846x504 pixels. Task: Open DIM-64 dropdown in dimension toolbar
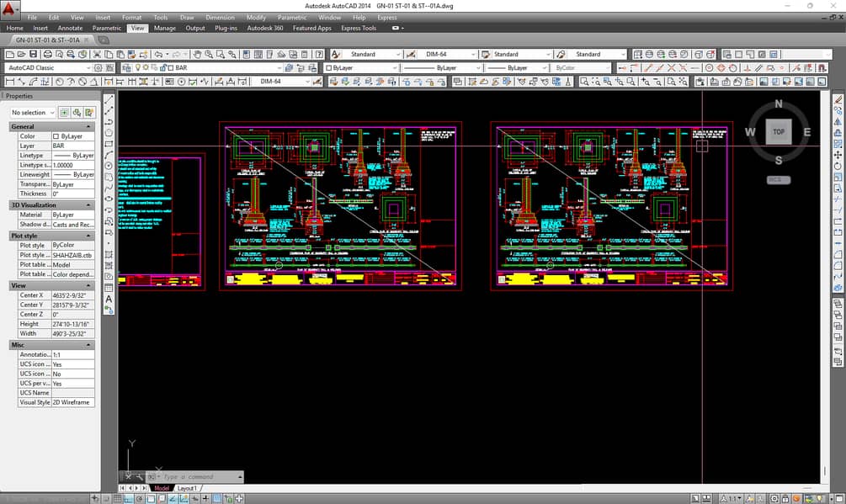pyautogui.click(x=307, y=82)
